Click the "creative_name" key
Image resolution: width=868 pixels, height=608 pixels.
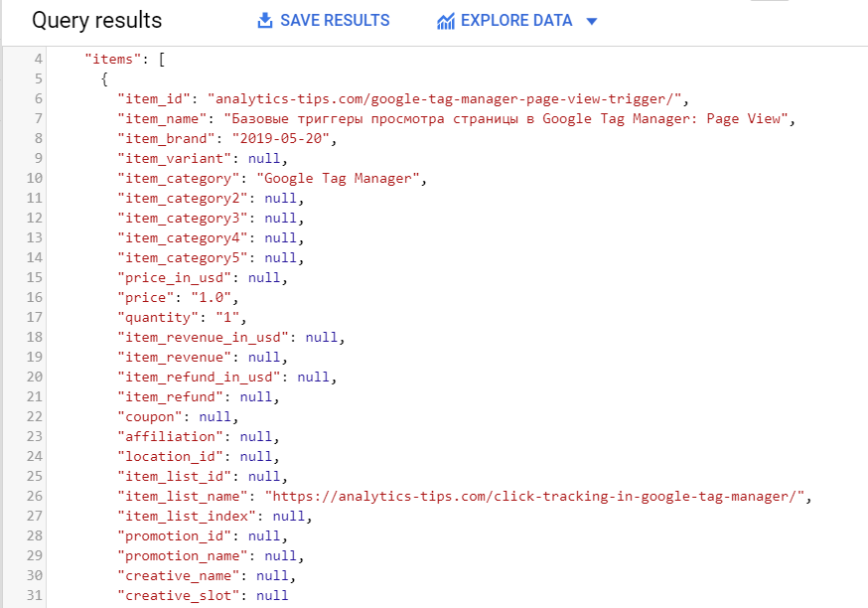point(178,576)
